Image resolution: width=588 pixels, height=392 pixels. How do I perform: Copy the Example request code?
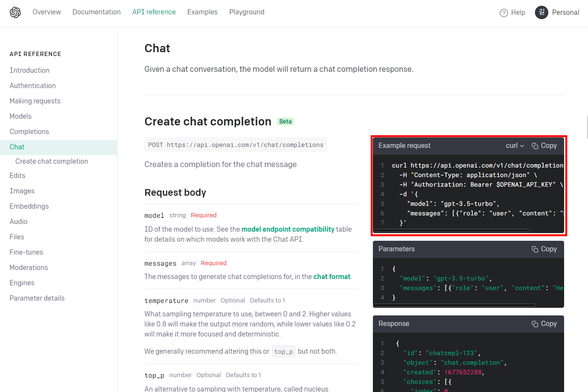(544, 146)
